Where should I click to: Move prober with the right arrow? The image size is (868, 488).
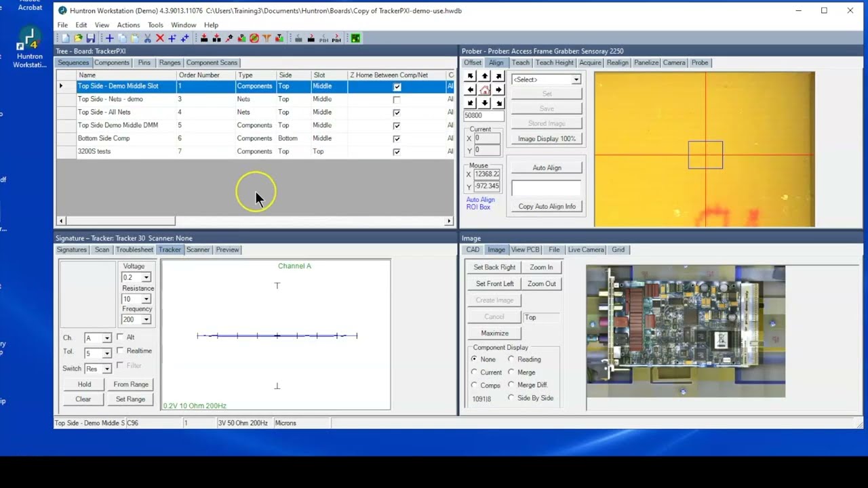click(x=498, y=89)
